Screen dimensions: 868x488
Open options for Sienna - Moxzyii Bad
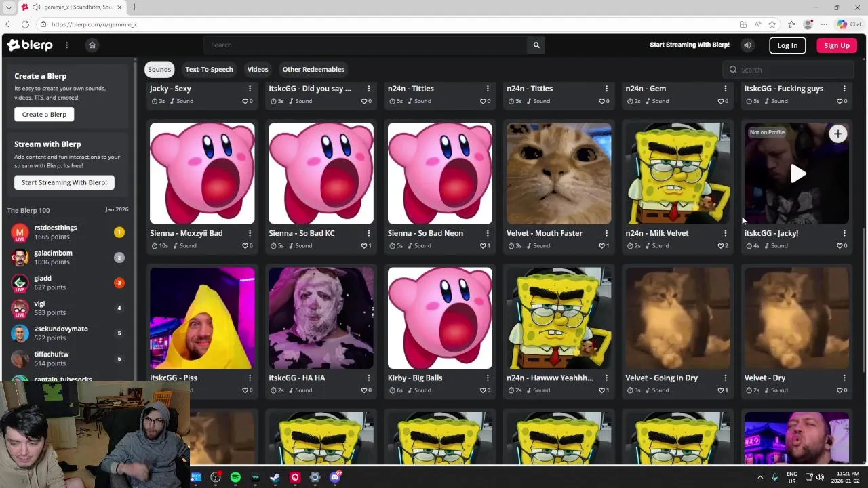tap(250, 233)
